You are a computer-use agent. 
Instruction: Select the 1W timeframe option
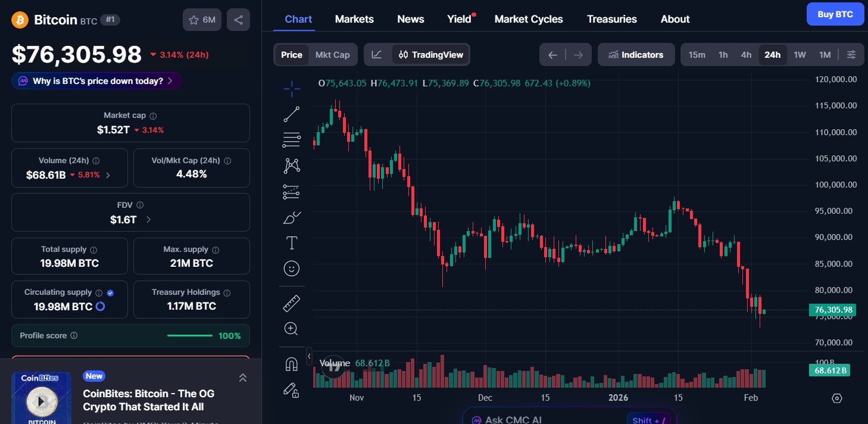(800, 54)
